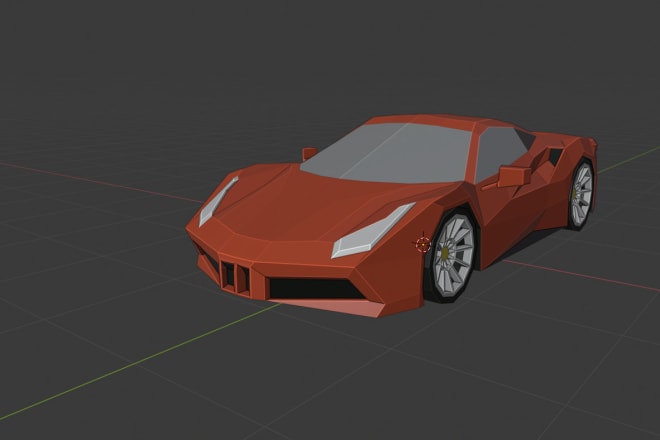This screenshot has height=440, width=660.
Task: Click the car's windshield glass
Action: pos(387,152)
